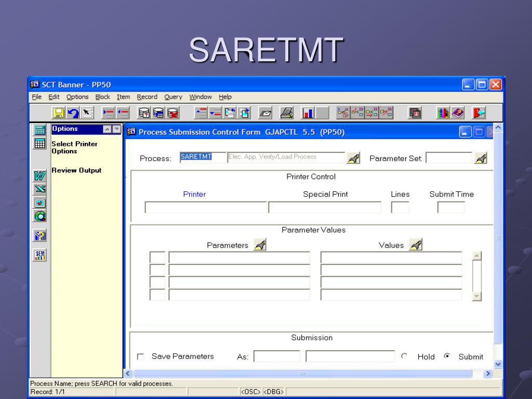Click the Save floppy disk toolbar icon
The height and width of the screenshot is (399, 532).
[x=58, y=113]
